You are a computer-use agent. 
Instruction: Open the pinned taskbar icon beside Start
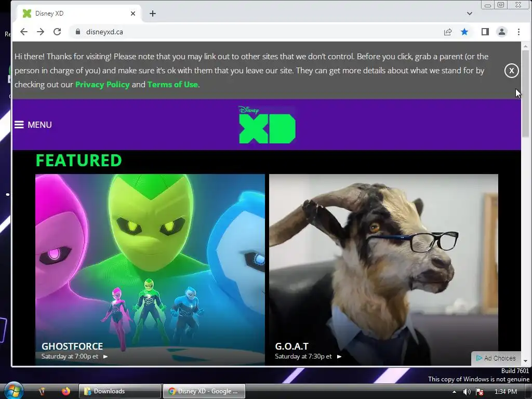pyautogui.click(x=42, y=391)
